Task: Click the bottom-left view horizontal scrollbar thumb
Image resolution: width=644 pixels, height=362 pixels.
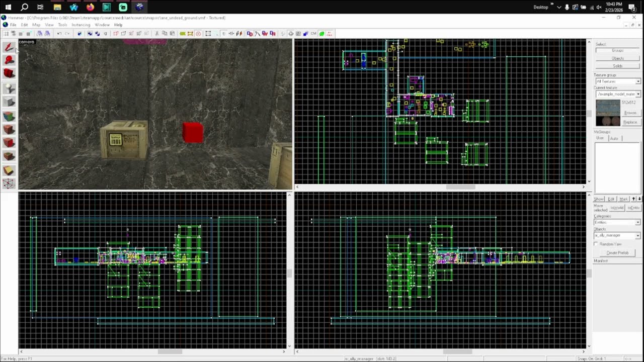Action: (170, 351)
